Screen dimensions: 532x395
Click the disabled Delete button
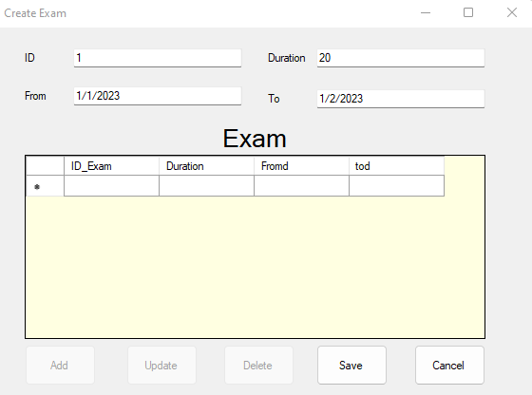pyautogui.click(x=258, y=366)
